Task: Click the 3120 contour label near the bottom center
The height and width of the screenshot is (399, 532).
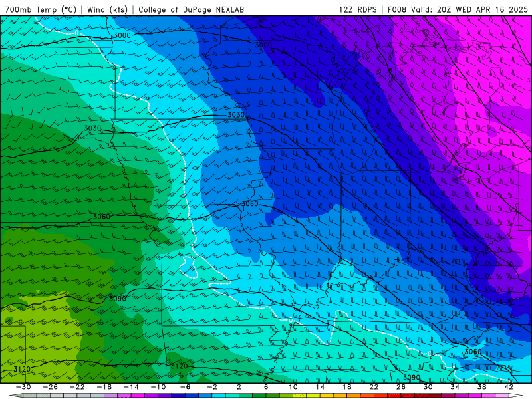Action: click(x=179, y=366)
